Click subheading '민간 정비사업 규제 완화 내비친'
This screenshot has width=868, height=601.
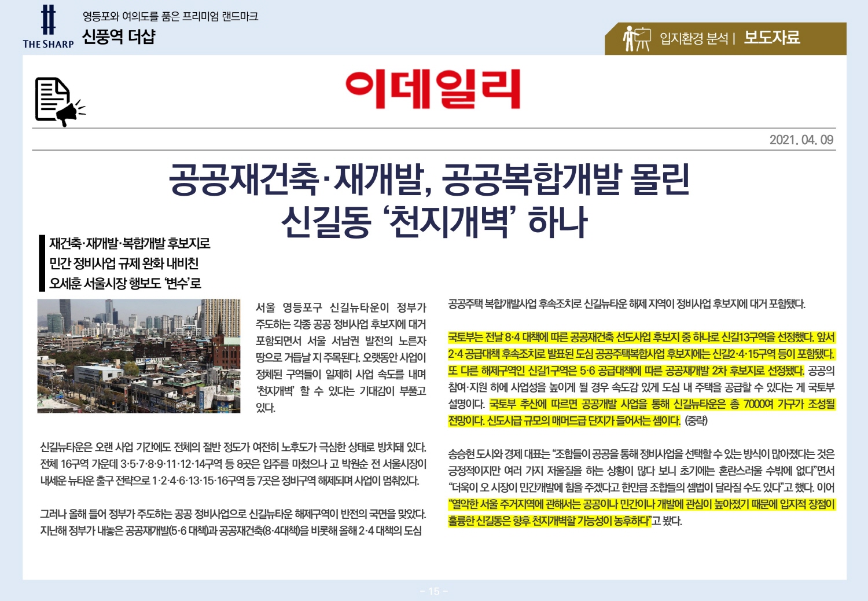(x=124, y=263)
